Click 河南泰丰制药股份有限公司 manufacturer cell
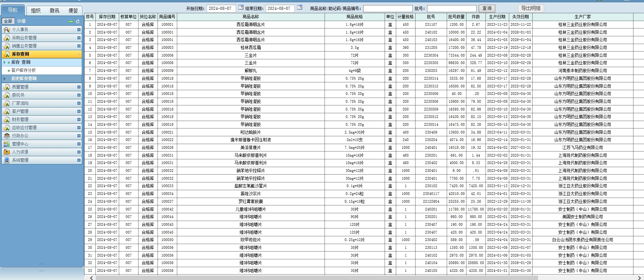644x280 pixels. coord(583,71)
